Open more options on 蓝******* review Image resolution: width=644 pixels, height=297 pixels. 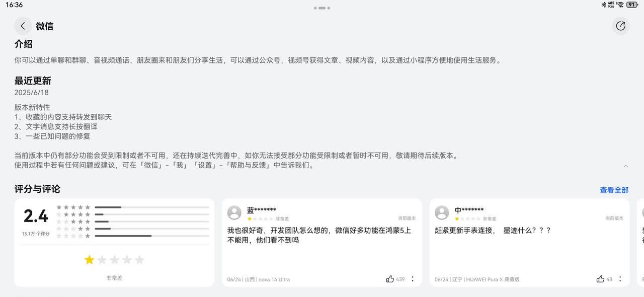413,279
